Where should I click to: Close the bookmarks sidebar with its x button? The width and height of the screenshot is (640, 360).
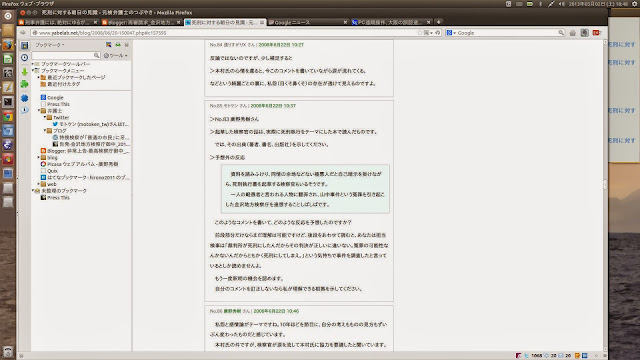click(x=127, y=45)
